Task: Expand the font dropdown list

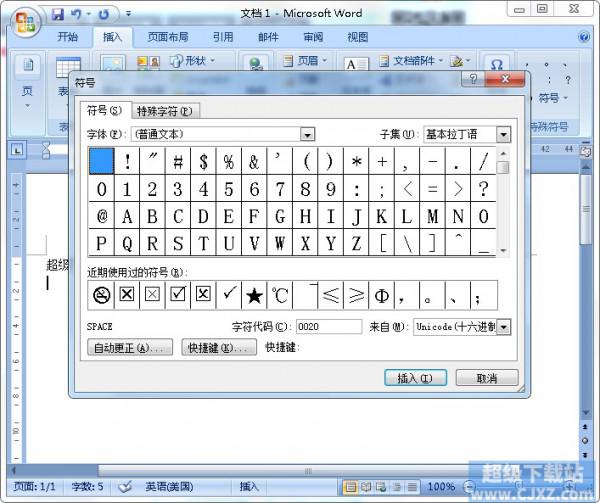Action: 307,134
